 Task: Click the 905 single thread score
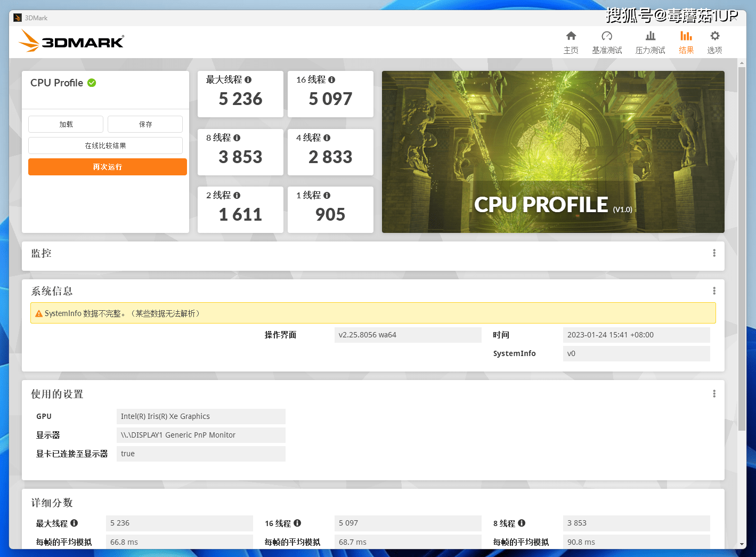(x=330, y=215)
